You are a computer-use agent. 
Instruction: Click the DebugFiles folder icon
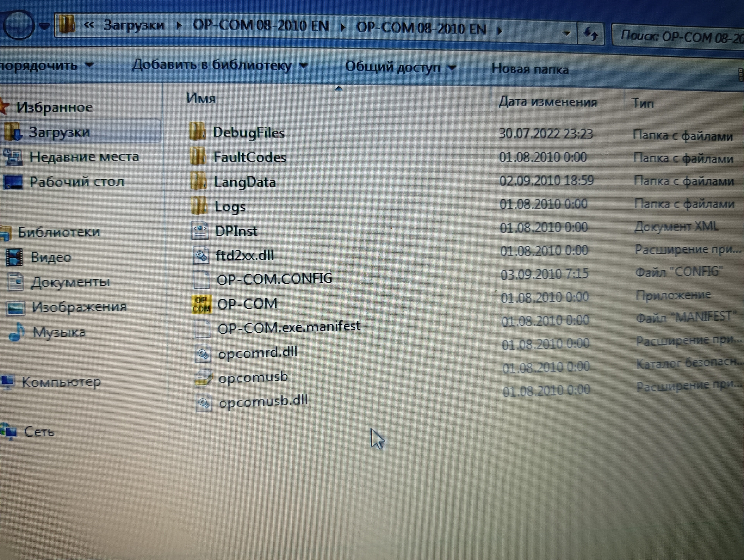(198, 132)
